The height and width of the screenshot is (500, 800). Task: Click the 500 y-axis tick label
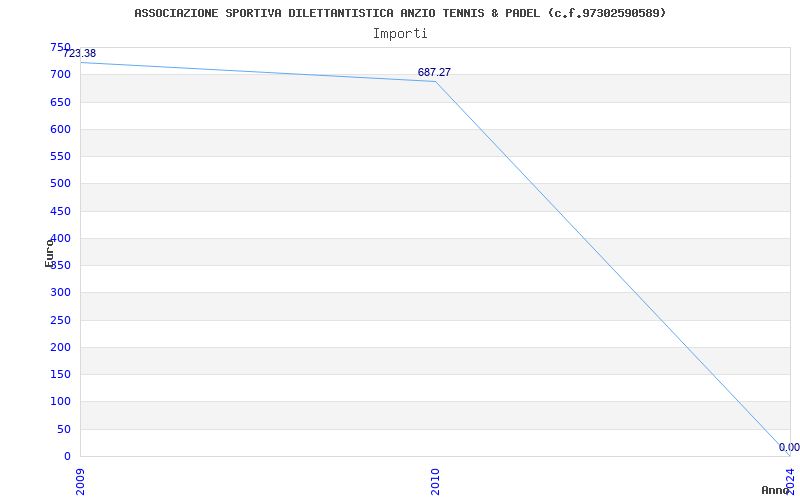click(x=60, y=184)
